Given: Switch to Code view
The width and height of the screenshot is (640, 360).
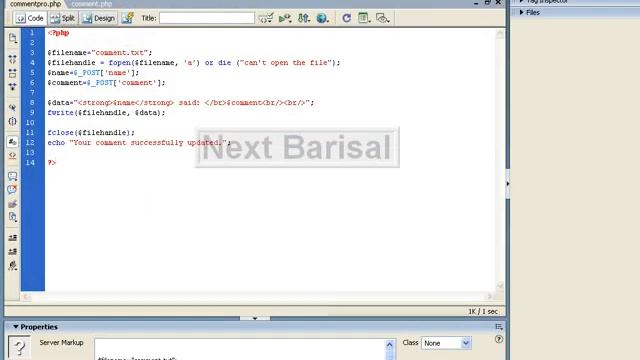Looking at the screenshot, I should (29, 18).
